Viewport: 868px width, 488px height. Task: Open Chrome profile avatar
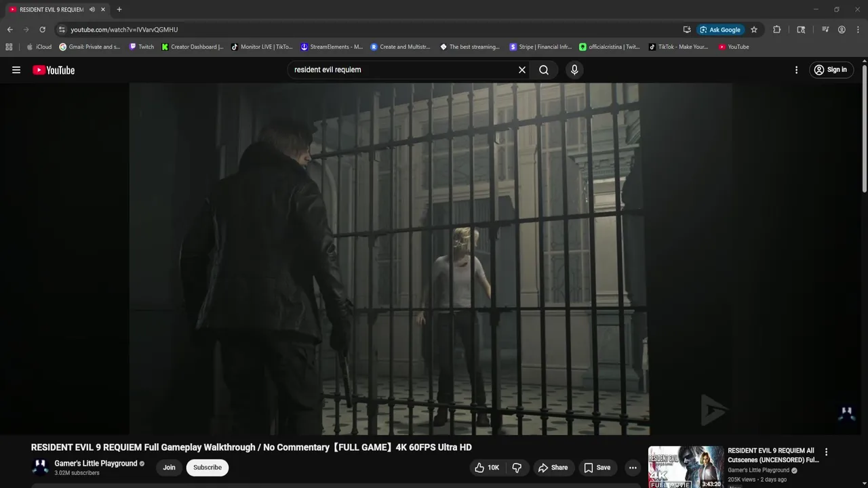842,30
